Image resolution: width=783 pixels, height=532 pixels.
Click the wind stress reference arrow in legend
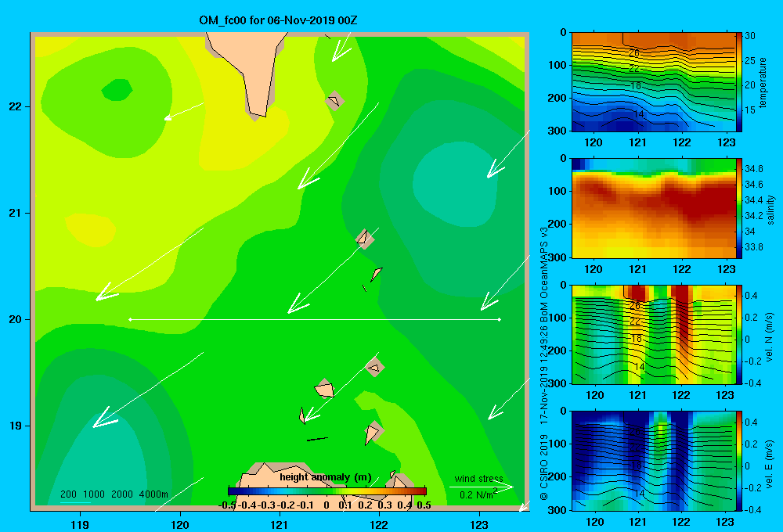(x=482, y=487)
